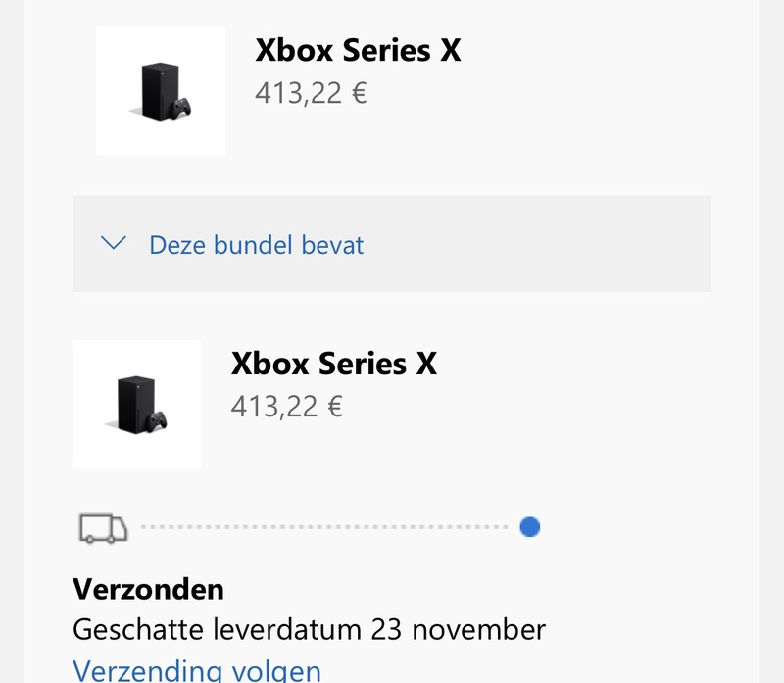Click the empty right side of the grey bundle bar
The height and width of the screenshot is (683, 784).
(x=549, y=244)
